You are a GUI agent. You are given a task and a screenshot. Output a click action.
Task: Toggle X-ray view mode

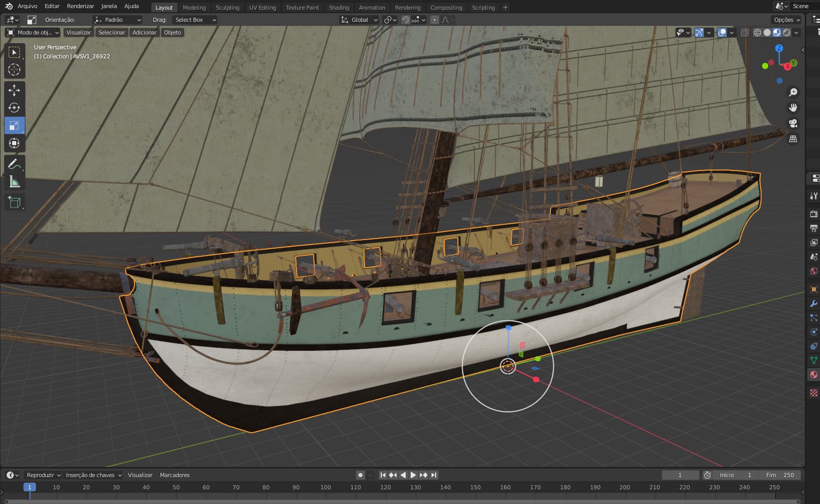click(x=744, y=32)
